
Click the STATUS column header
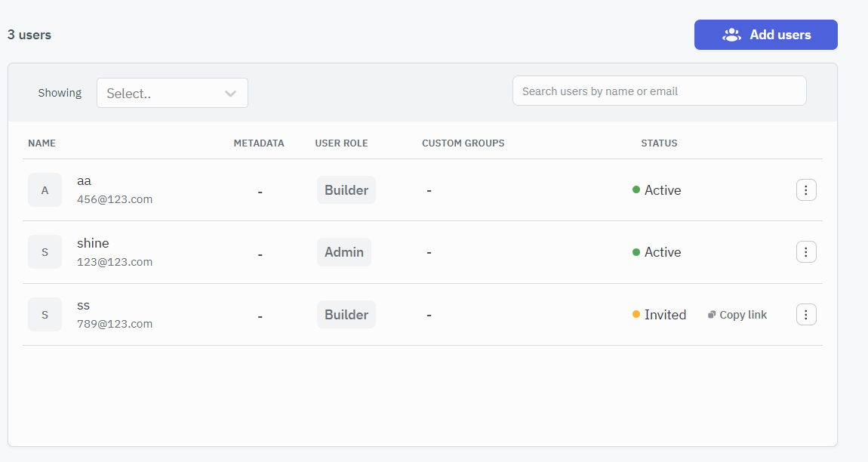659,143
